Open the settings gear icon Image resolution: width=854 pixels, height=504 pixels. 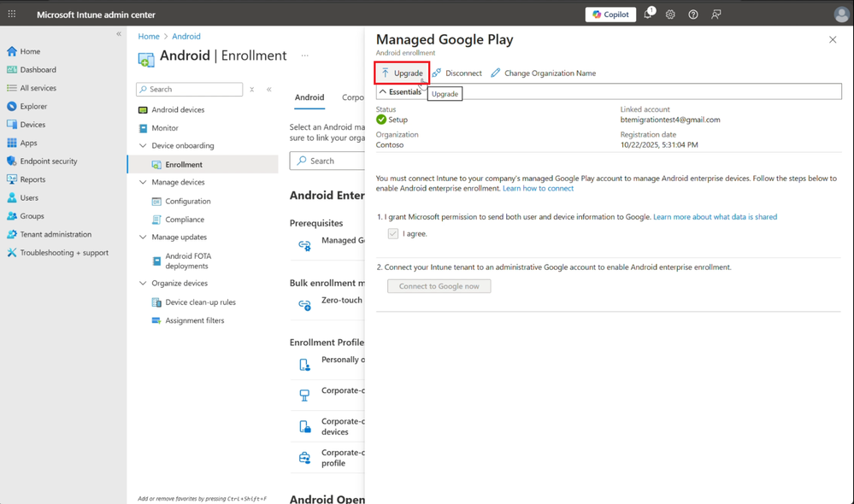point(670,15)
